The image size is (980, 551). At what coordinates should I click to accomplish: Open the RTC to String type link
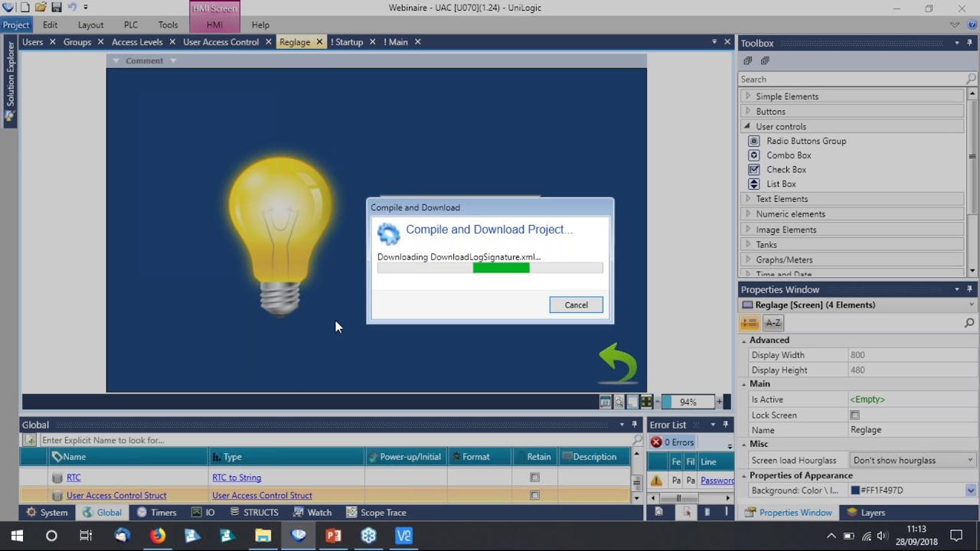(237, 478)
